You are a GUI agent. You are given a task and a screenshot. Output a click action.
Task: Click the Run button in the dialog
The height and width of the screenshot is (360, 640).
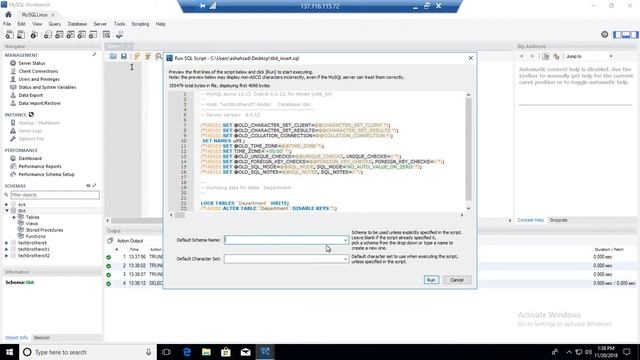pyautogui.click(x=431, y=280)
